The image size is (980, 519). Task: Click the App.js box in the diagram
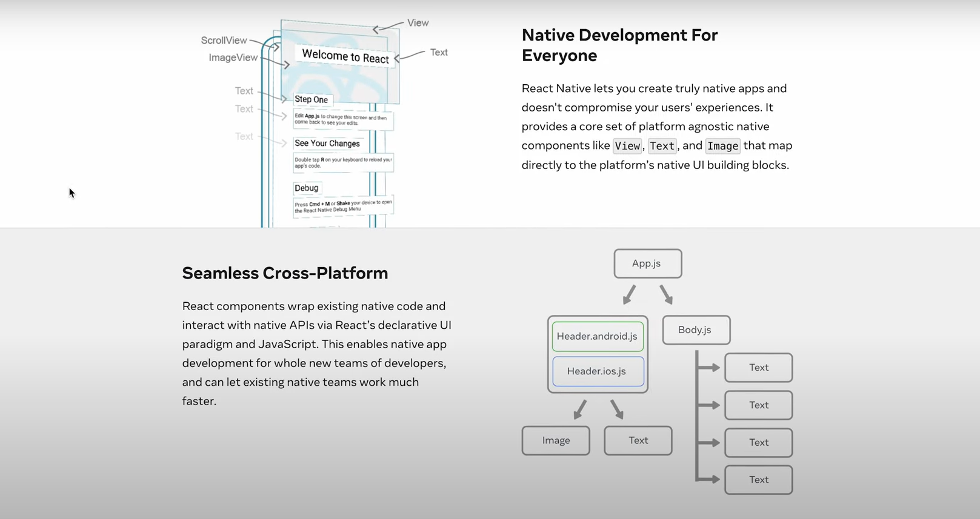(x=647, y=263)
